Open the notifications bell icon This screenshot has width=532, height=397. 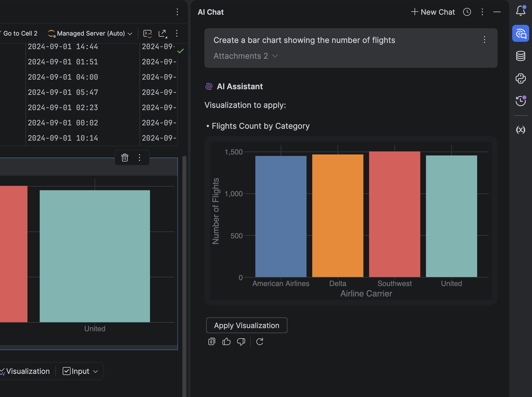pyautogui.click(x=520, y=11)
